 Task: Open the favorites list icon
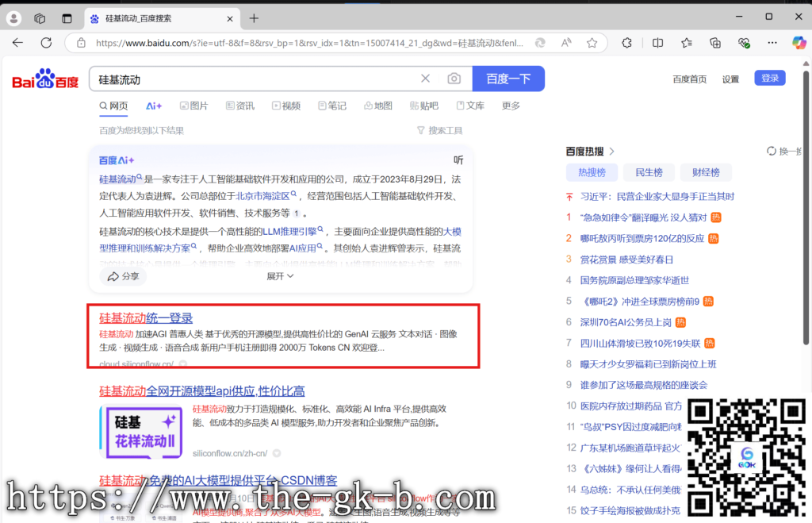point(687,43)
